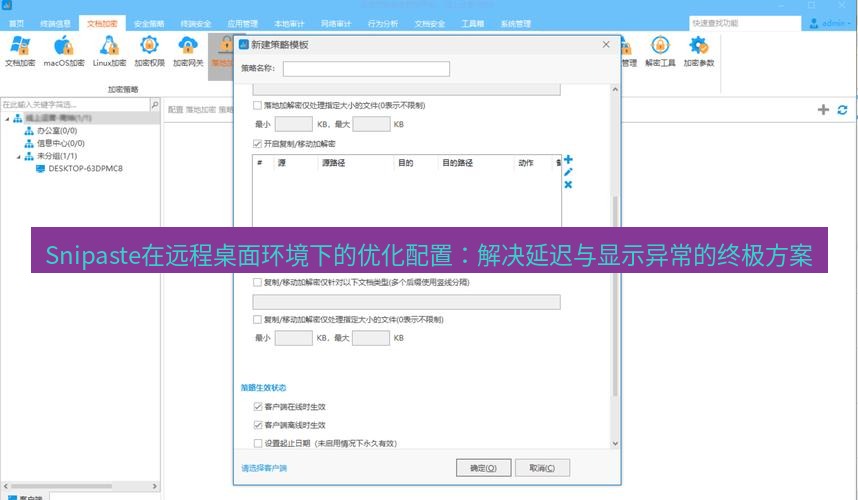Switch to the 网络审计 ribbon tab
The height and width of the screenshot is (500, 858).
[336, 24]
